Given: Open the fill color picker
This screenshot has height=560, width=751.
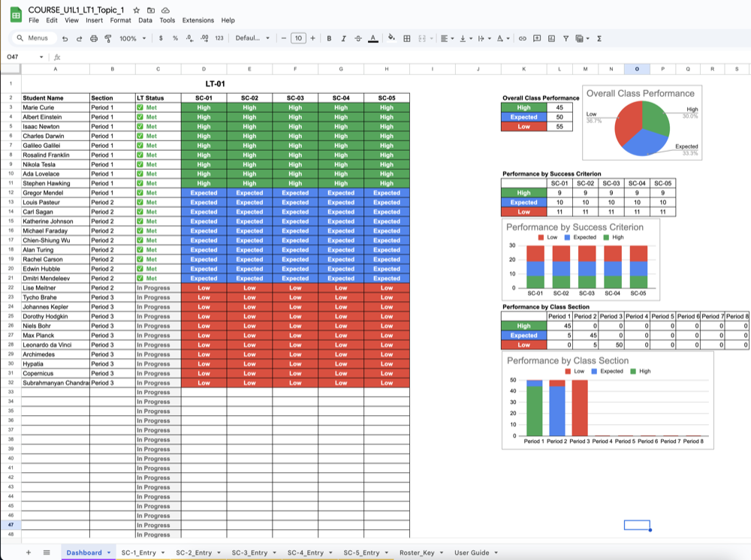Looking at the screenshot, I should pyautogui.click(x=391, y=38).
